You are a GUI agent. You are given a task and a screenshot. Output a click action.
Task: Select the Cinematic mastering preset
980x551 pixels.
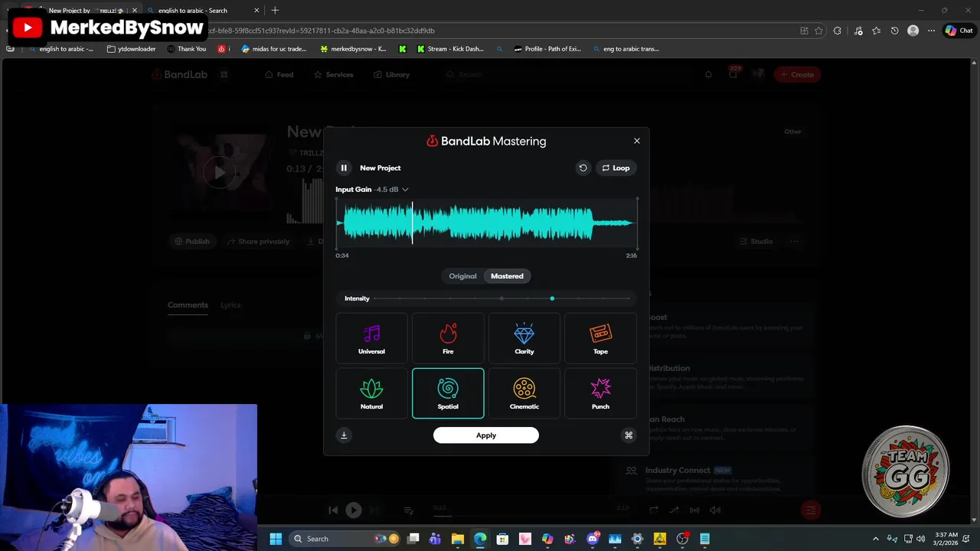click(524, 393)
